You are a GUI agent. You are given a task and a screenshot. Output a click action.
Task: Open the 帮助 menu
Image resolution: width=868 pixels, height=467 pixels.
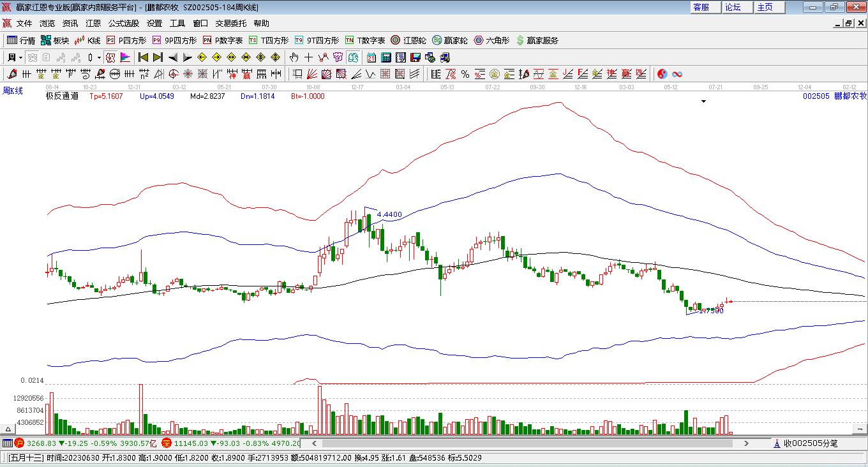[x=262, y=24]
